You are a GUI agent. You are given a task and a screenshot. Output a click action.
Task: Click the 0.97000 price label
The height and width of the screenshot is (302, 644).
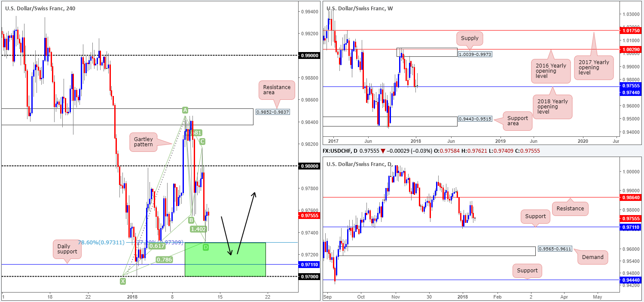[x=309, y=276]
